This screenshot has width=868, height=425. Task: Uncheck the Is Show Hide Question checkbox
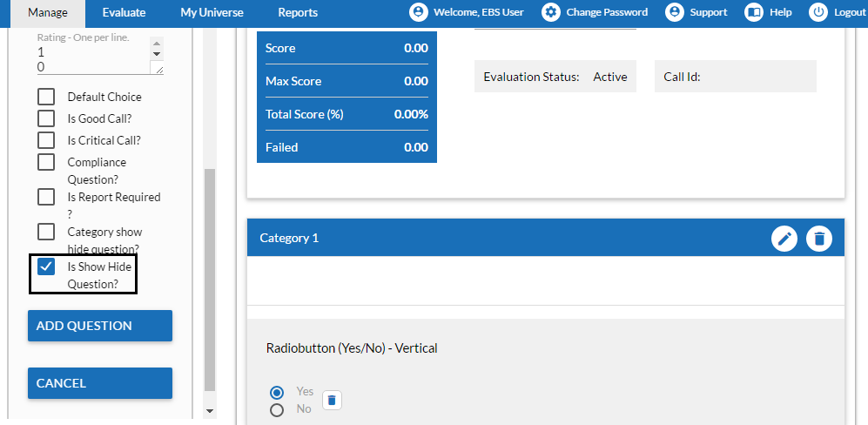click(x=46, y=266)
